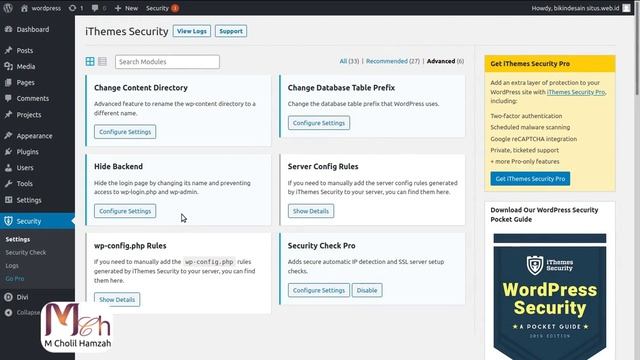Click the iThemes Security Pro text link
This screenshot has width=640, height=360.
click(576, 92)
